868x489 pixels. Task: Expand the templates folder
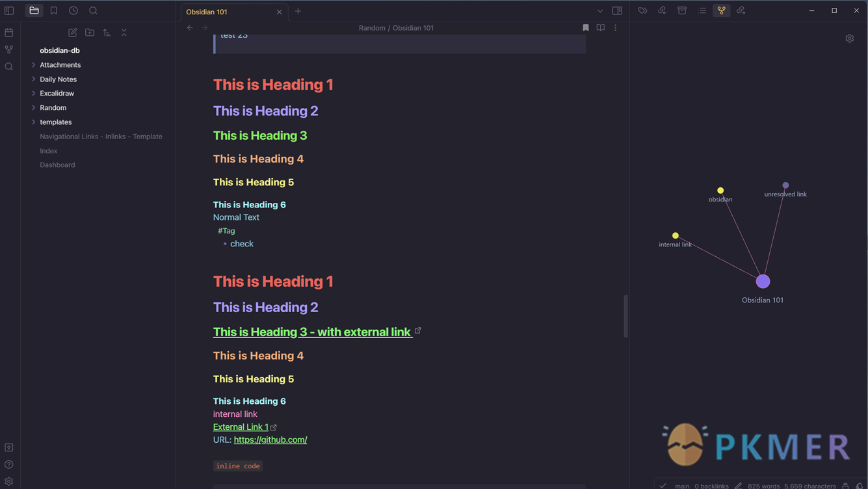click(55, 122)
